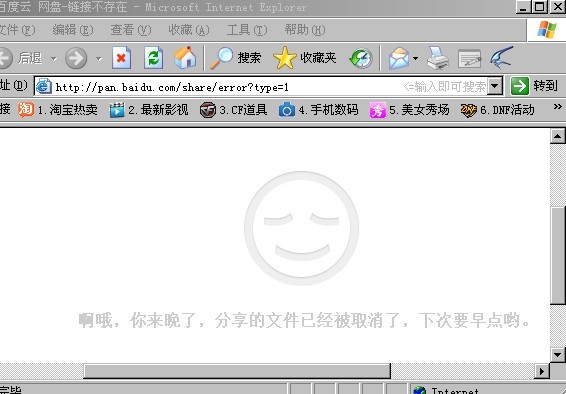Open link 5.美女秀场
Screen dimensions: 566x394
(409, 110)
